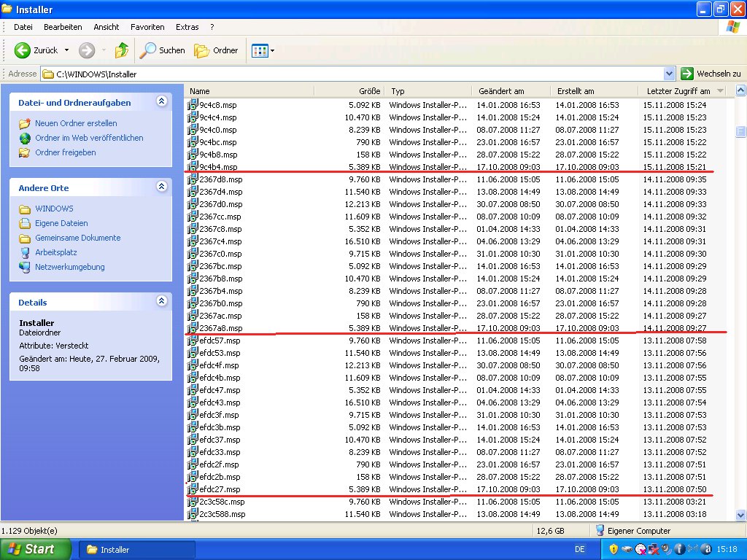Select the 9c4c8.msp file icon
This screenshot has width=747, height=560.
pyautogui.click(x=193, y=105)
